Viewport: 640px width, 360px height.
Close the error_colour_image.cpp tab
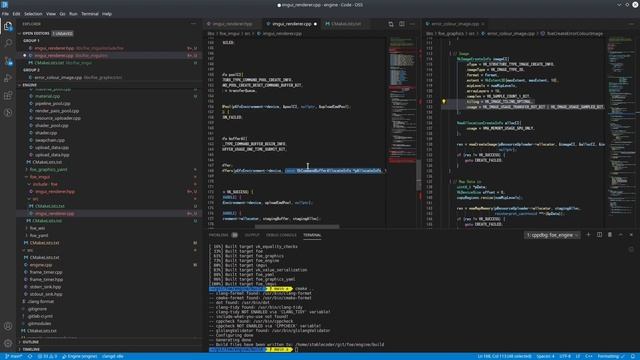[x=483, y=24]
